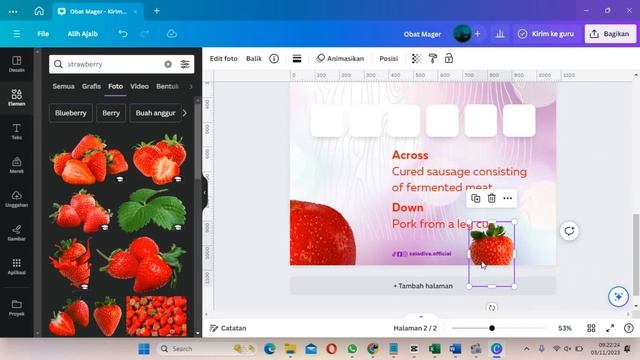Switch to the Foto tab
640x360 pixels.
[116, 86]
